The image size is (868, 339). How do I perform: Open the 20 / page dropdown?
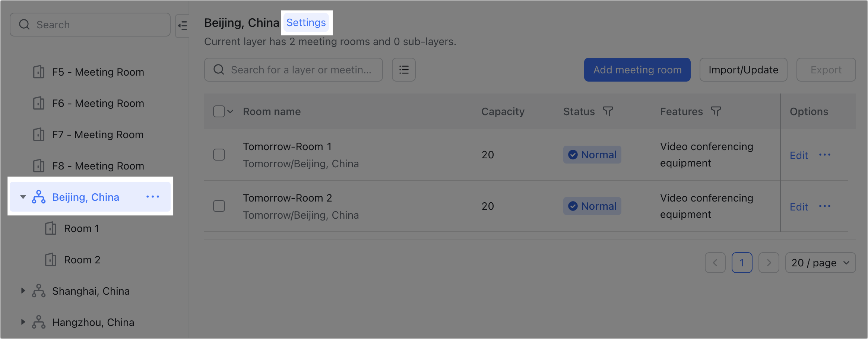(x=820, y=263)
